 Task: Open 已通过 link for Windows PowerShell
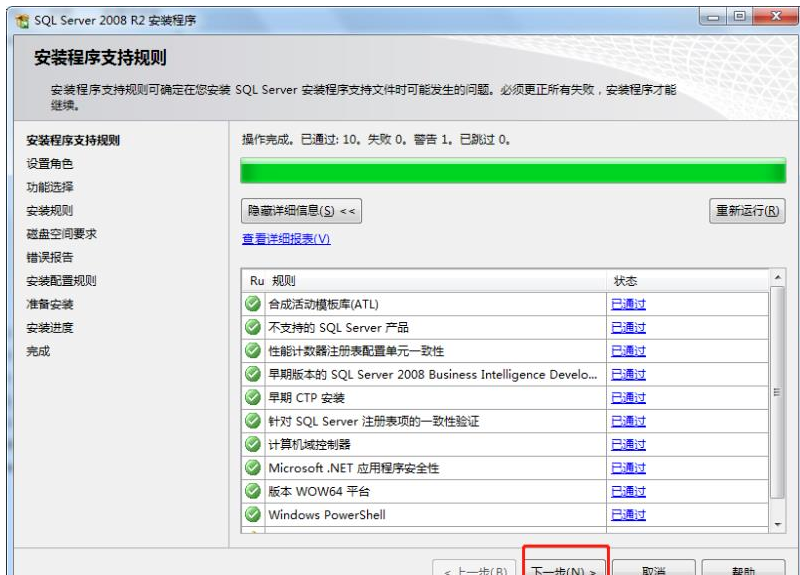point(629,515)
